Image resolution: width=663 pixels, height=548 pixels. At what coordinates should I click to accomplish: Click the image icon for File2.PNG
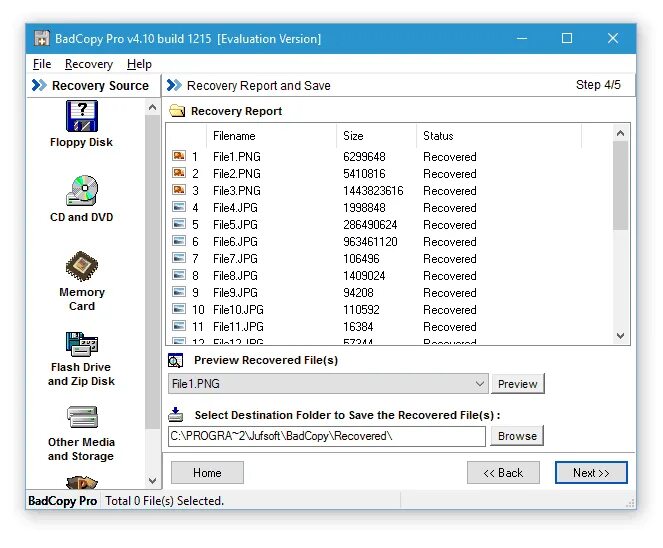[x=179, y=173]
